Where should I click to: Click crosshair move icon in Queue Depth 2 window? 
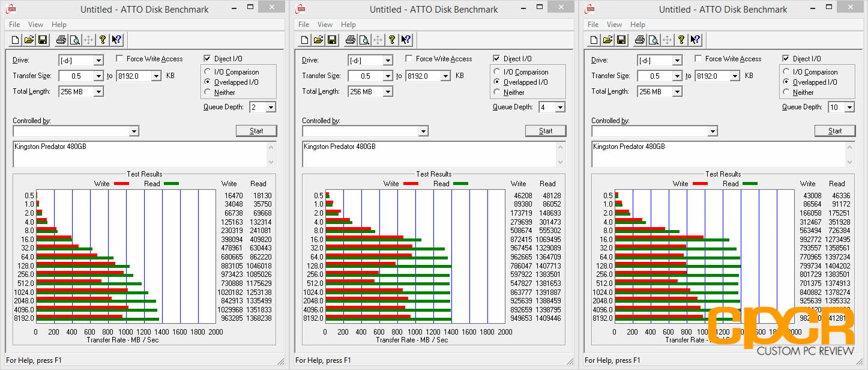pos(88,40)
